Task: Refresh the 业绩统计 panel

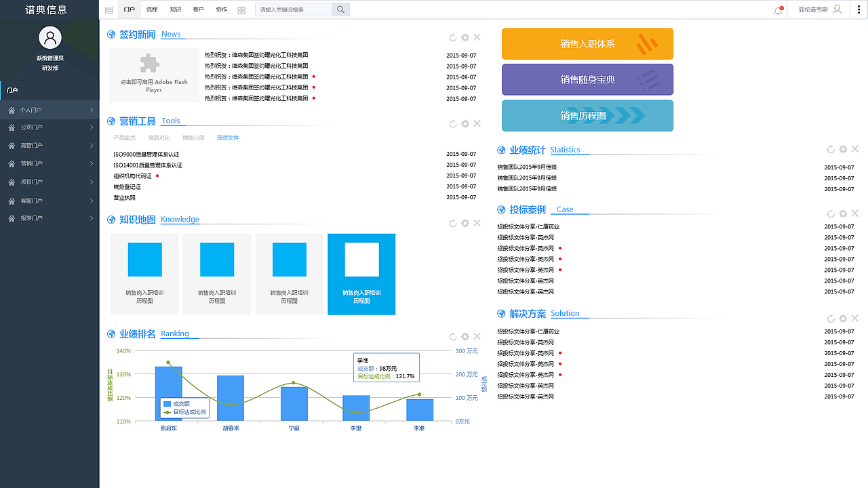Action: (831, 149)
